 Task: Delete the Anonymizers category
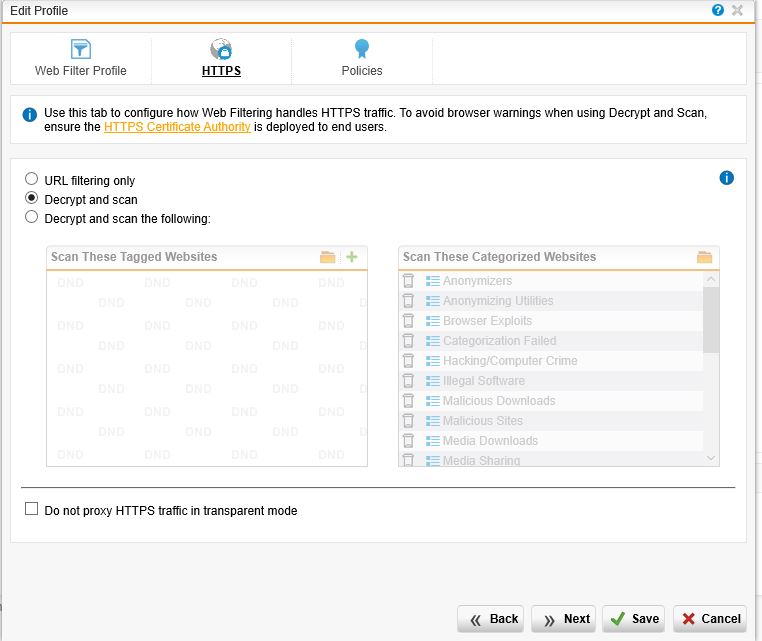click(x=408, y=281)
